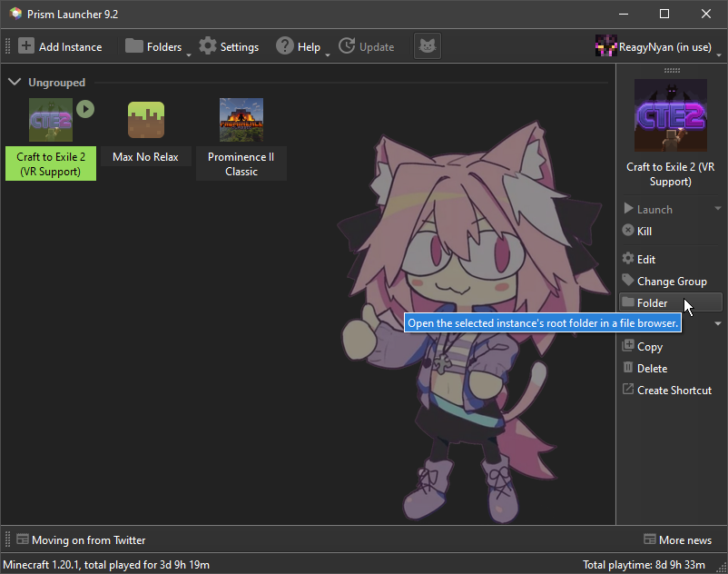Collapse the Ungrouped group
The height and width of the screenshot is (574, 728).
click(15, 83)
